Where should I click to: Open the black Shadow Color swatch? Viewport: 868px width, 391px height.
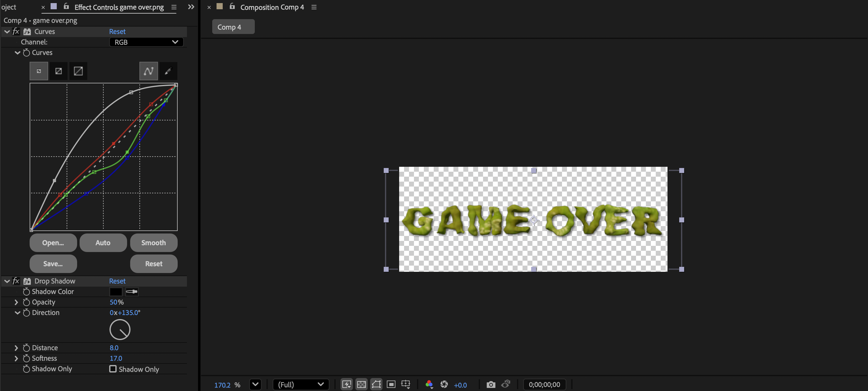[x=116, y=292]
